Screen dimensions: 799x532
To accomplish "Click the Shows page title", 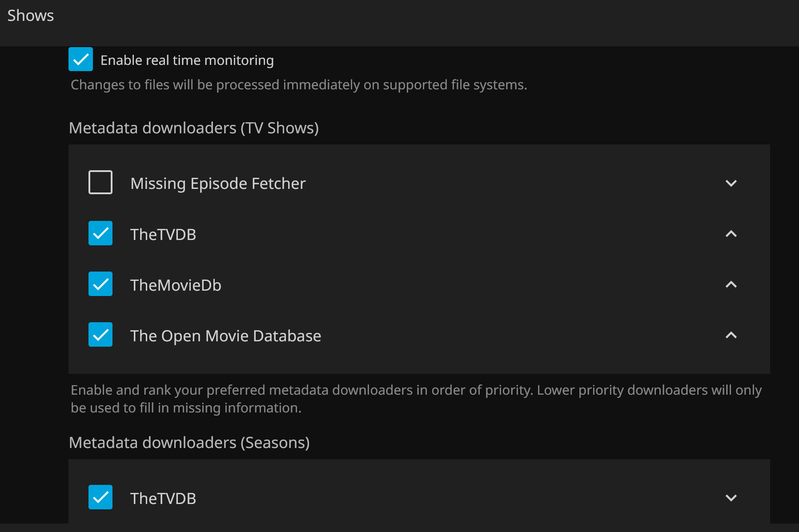I will pos(31,16).
